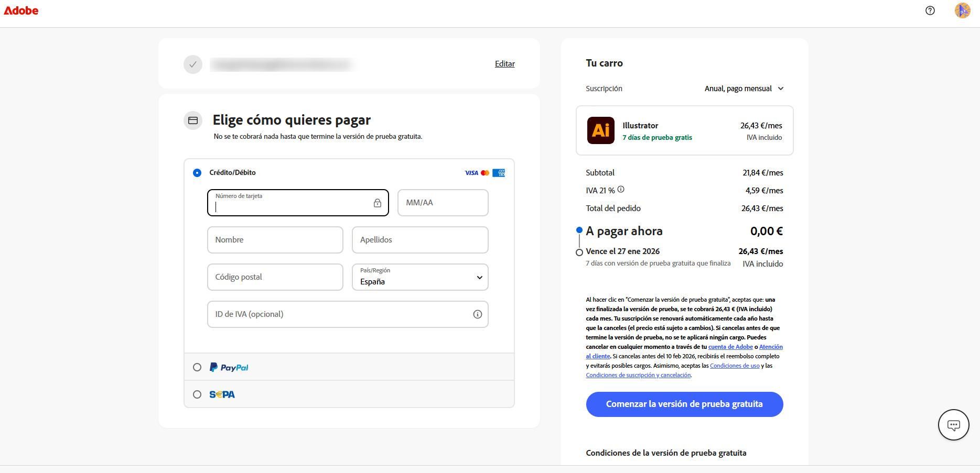Click the lock icon in card number field
Screen dimensions: 980x473
(377, 203)
